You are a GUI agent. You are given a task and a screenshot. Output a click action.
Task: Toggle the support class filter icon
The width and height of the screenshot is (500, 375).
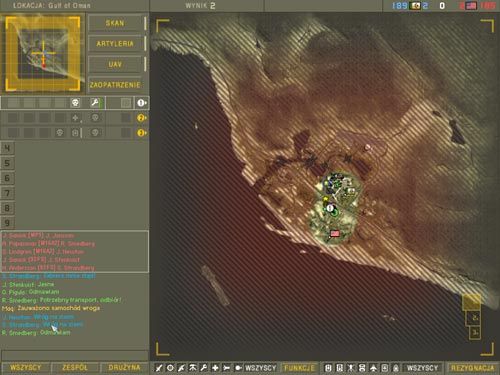(193, 368)
